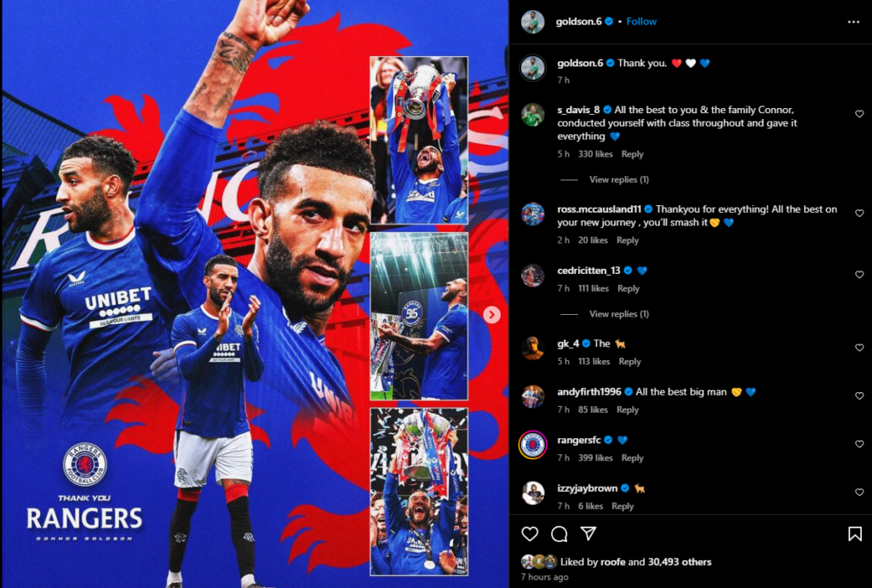This screenshot has width=872, height=588.
Task: Reply to andyfirth1996's comment
Action: [628, 409]
